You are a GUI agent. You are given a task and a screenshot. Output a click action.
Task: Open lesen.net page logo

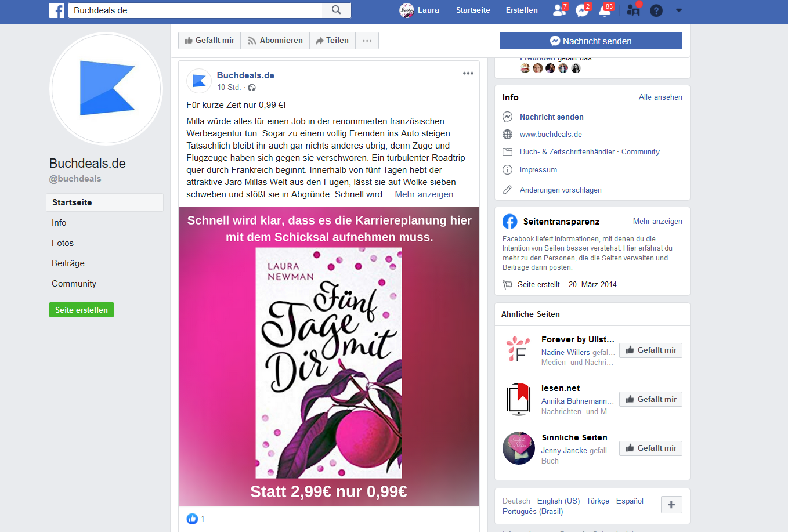(518, 399)
